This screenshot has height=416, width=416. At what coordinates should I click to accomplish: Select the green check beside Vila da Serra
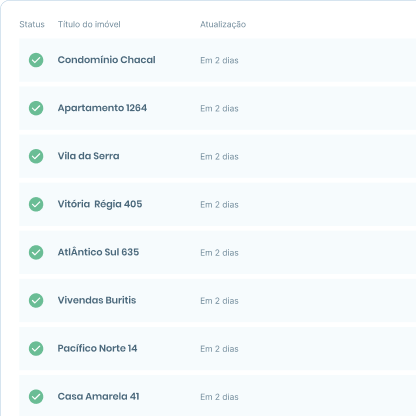(x=36, y=156)
